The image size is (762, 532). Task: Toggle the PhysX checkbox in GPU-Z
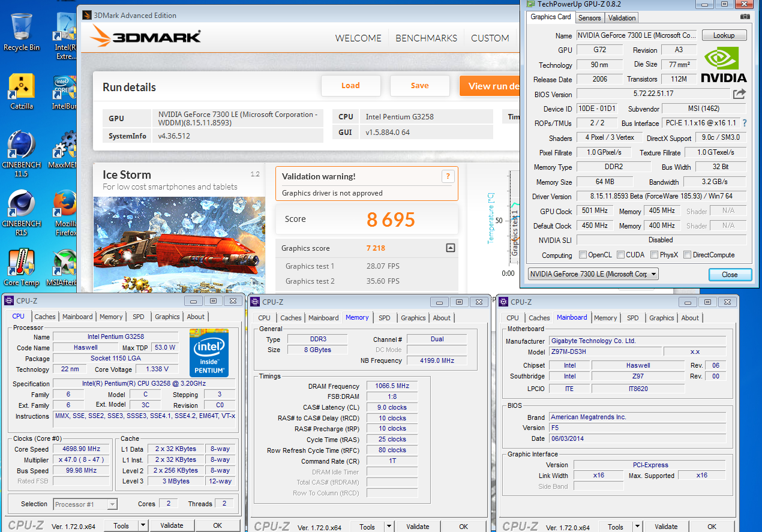tap(654, 255)
